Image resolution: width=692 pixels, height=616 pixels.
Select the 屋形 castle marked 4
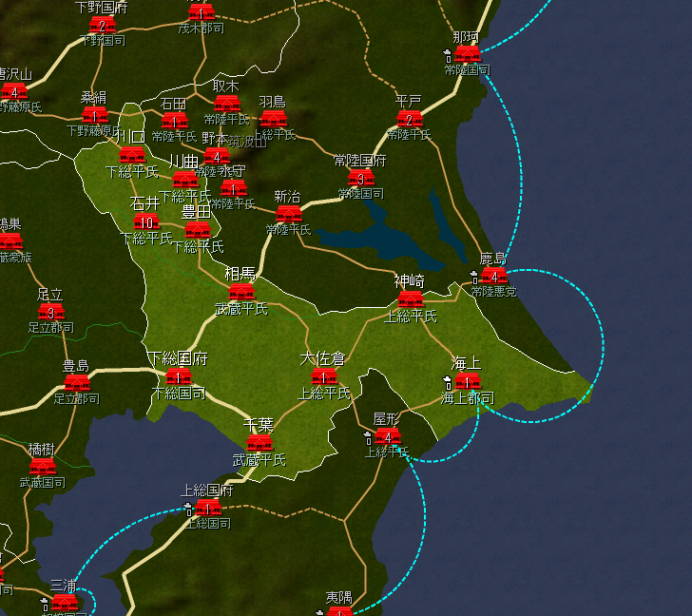pos(388,437)
